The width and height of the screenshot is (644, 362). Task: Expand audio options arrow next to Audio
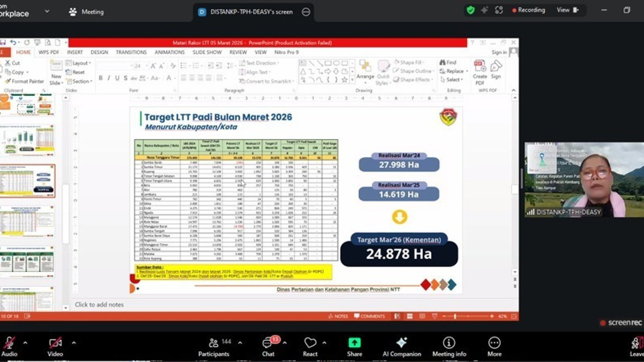click(x=25, y=343)
